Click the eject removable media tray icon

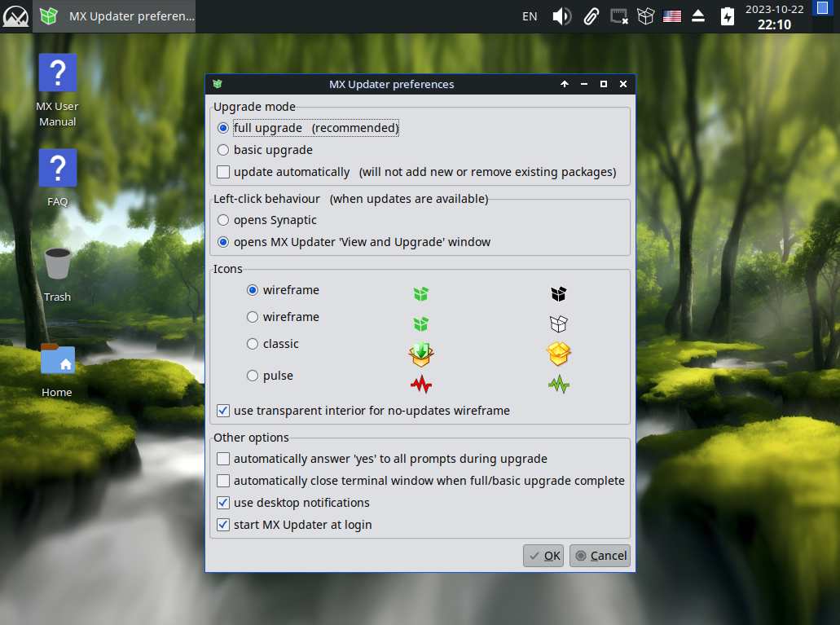coord(698,16)
